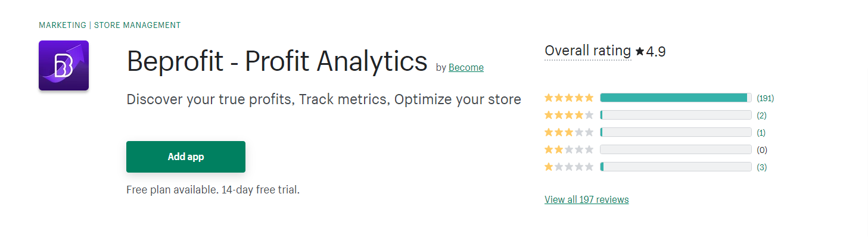Show the (1) three-star review count
868x247 pixels.
point(761,133)
